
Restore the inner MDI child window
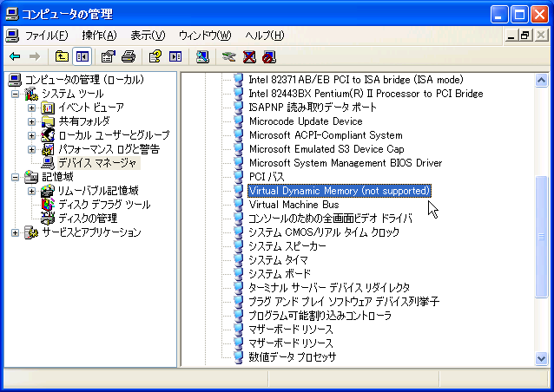(525, 36)
